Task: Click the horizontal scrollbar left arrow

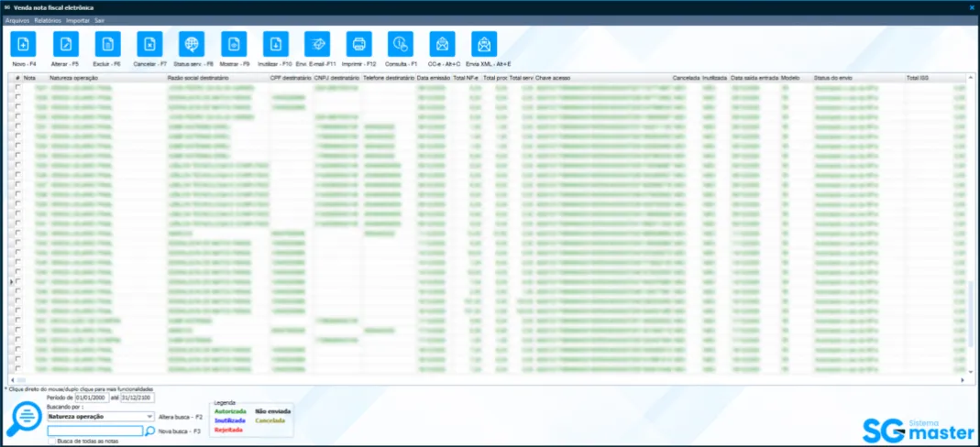Action: (11, 379)
